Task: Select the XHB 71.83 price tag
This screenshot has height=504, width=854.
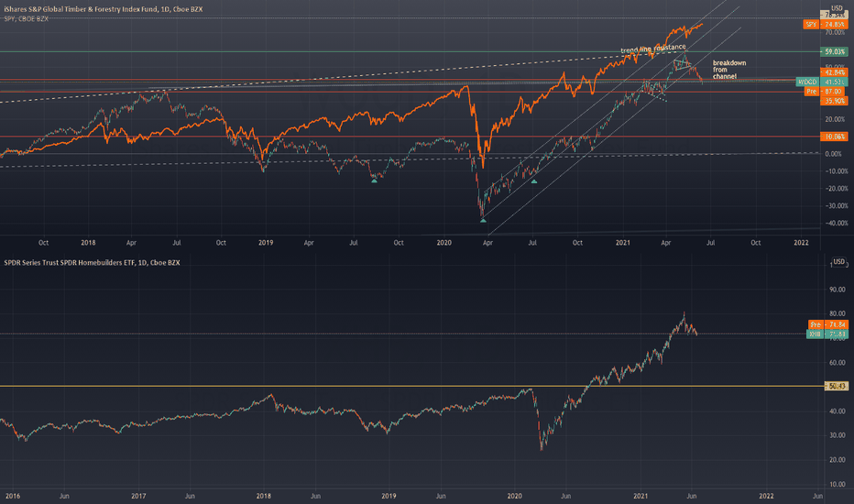Action: (827, 334)
